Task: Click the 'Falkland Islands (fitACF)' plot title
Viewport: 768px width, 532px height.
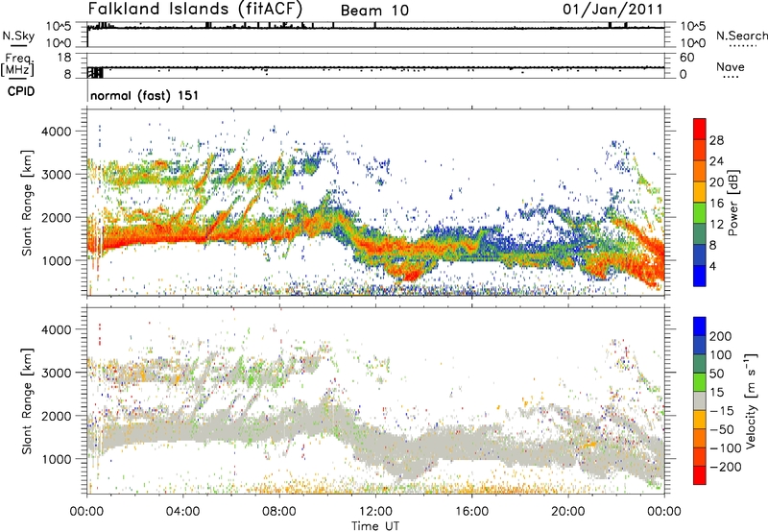Action: click(x=195, y=9)
